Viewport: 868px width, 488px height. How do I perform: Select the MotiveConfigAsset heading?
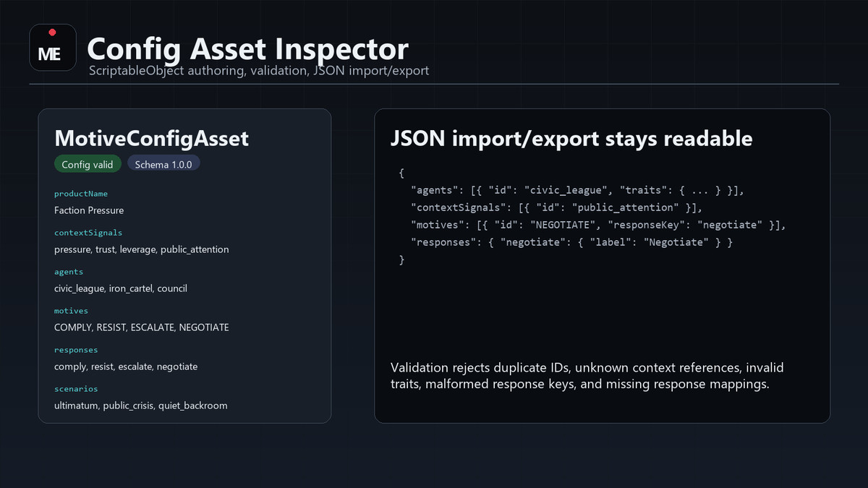point(151,138)
